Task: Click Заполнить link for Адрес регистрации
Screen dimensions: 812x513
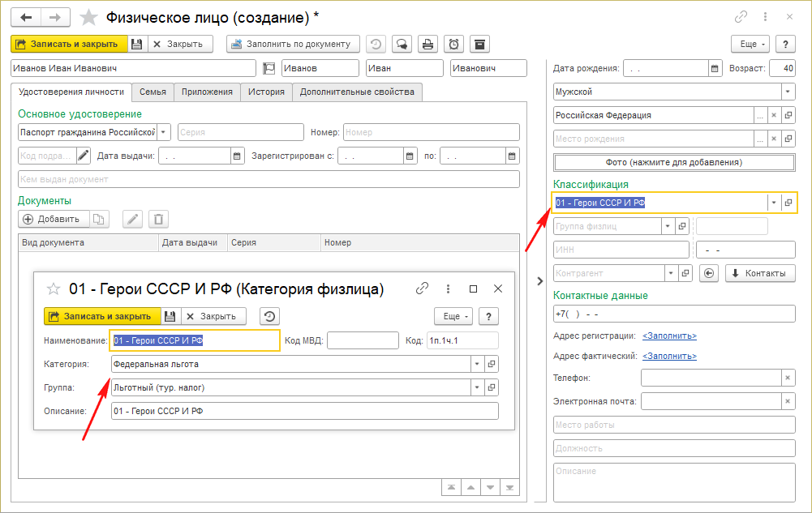Action: point(669,336)
